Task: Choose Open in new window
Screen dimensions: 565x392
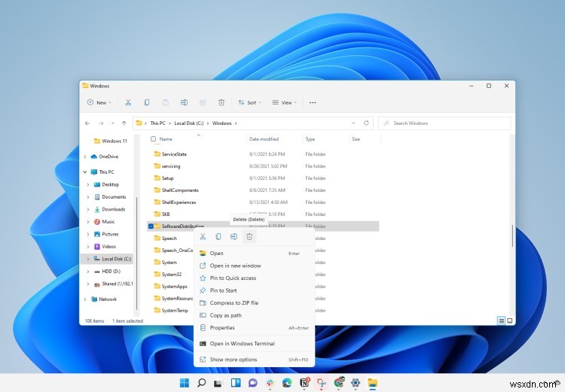Action: pyautogui.click(x=255, y=266)
